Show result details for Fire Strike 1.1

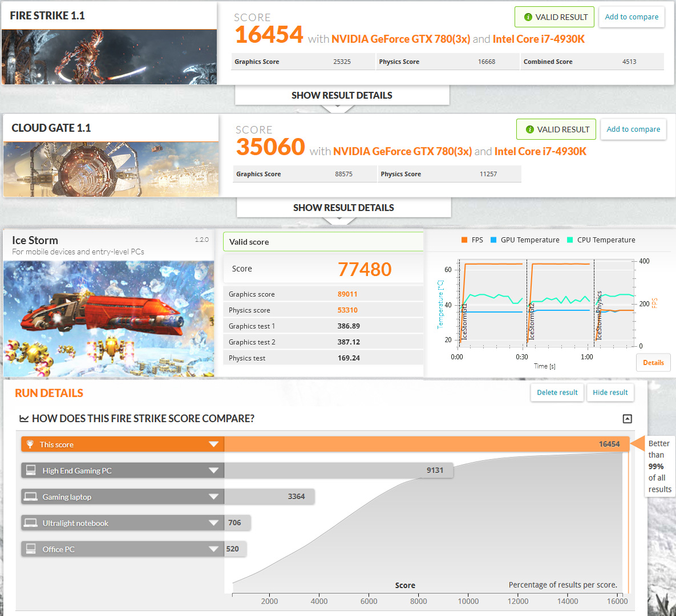coord(342,95)
